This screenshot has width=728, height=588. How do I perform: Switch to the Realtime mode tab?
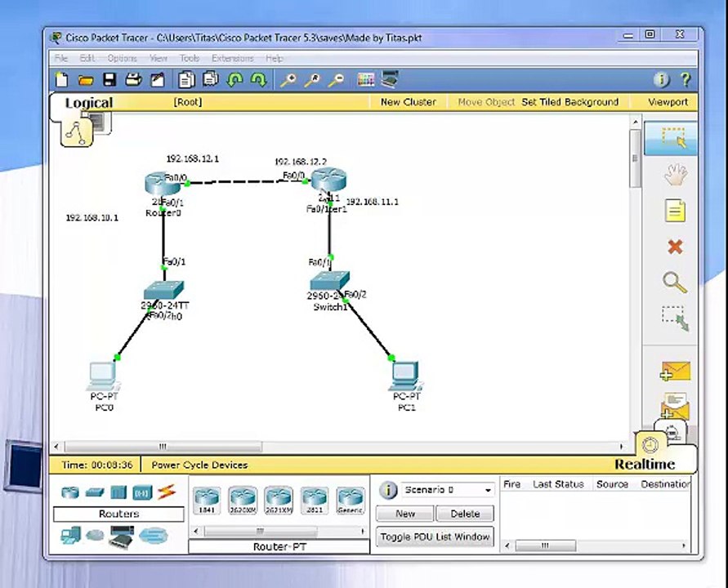pos(645,464)
